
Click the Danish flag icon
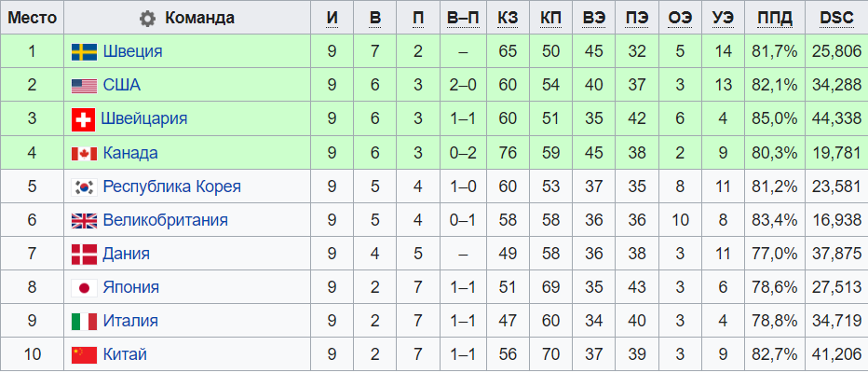(x=85, y=254)
